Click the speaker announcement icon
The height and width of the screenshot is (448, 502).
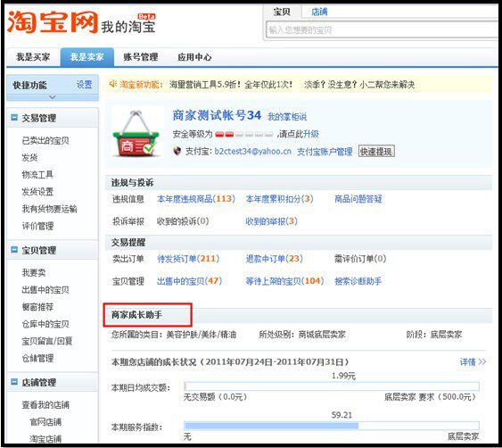(112, 84)
